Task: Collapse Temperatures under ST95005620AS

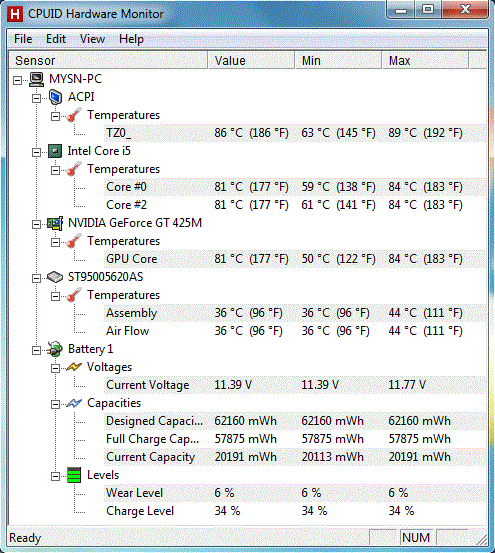Action: click(55, 296)
